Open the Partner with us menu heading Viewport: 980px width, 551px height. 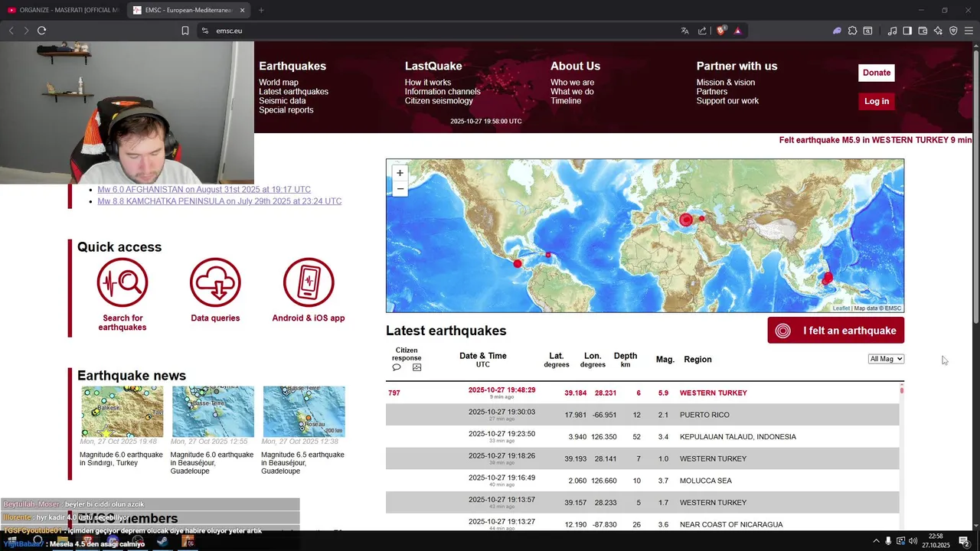pyautogui.click(x=737, y=66)
